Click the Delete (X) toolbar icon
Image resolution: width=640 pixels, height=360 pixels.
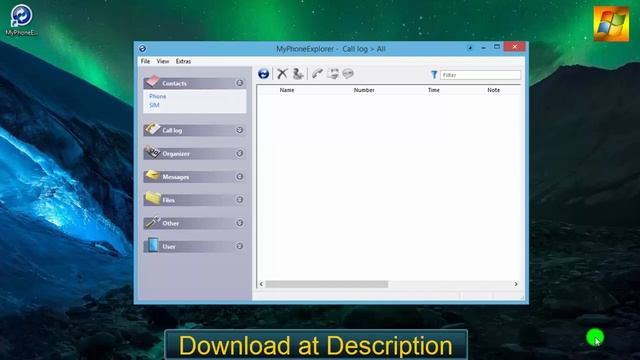pos(282,73)
